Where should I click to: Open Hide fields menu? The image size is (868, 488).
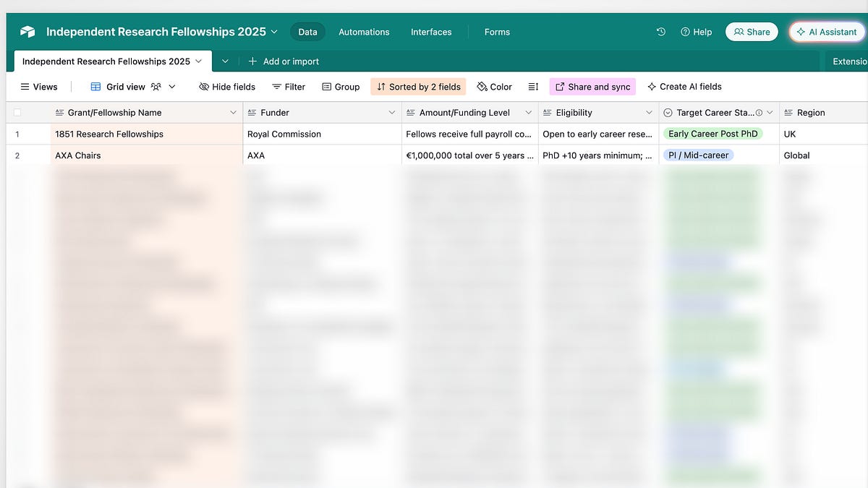[x=227, y=87]
